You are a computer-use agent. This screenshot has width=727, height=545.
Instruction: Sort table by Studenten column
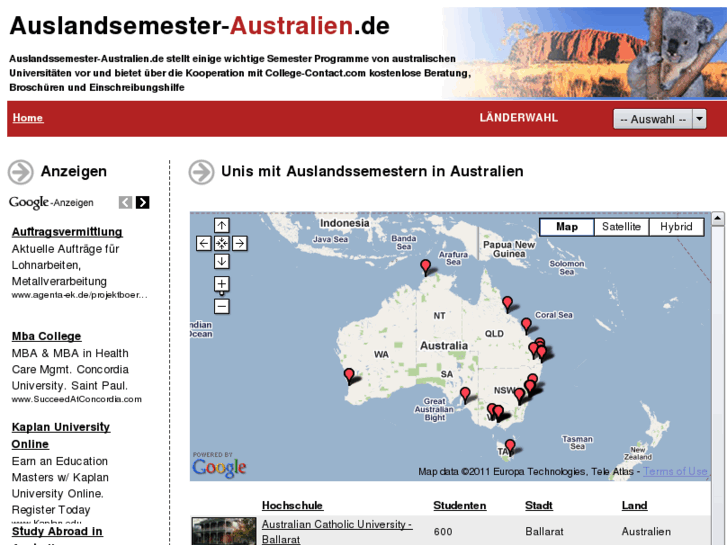[459, 506]
